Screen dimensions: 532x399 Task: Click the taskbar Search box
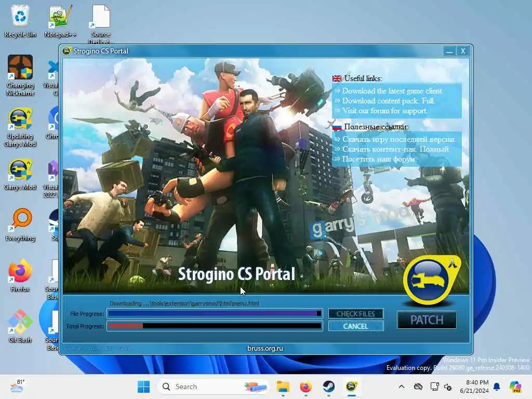click(213, 387)
